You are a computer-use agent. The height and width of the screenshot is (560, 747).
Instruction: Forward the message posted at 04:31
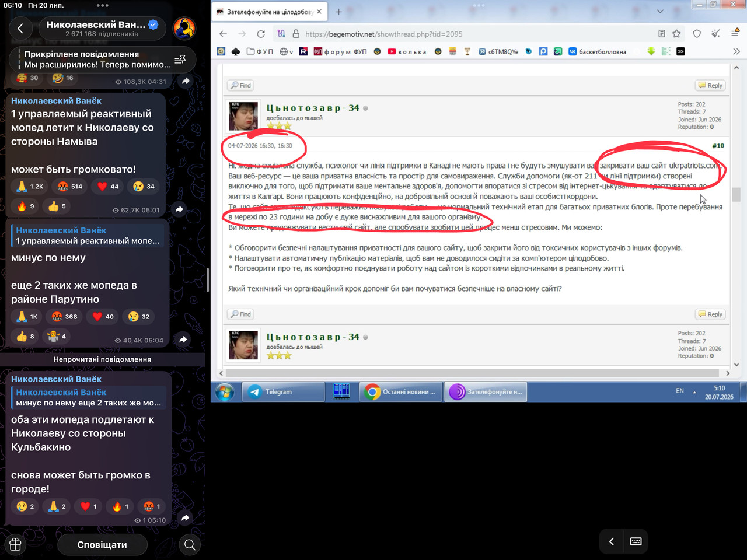coord(186,81)
